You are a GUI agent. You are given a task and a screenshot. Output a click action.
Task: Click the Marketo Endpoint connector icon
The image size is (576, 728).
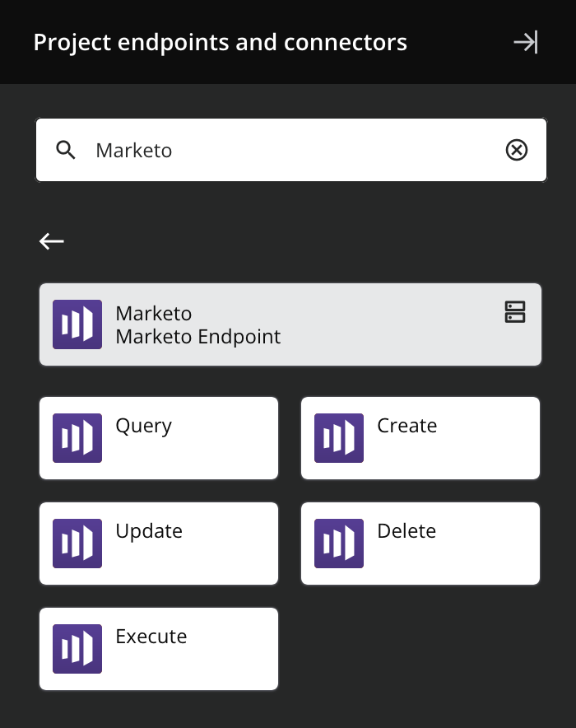(77, 324)
